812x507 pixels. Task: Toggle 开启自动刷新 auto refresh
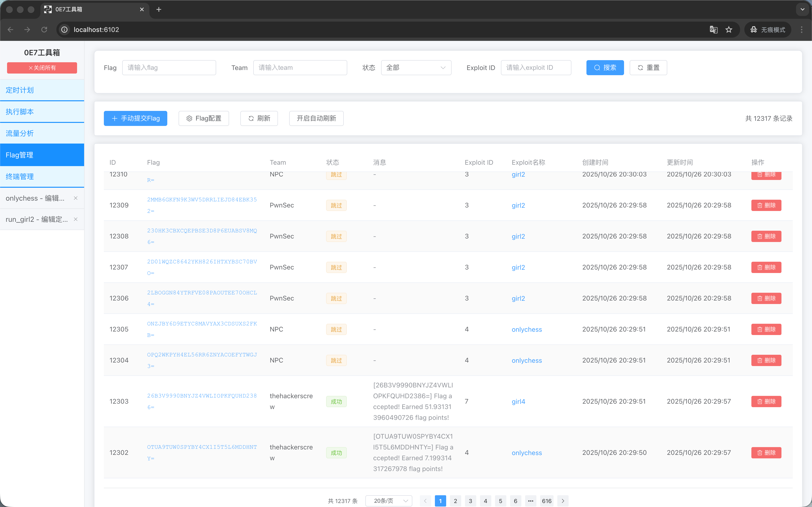(316, 118)
